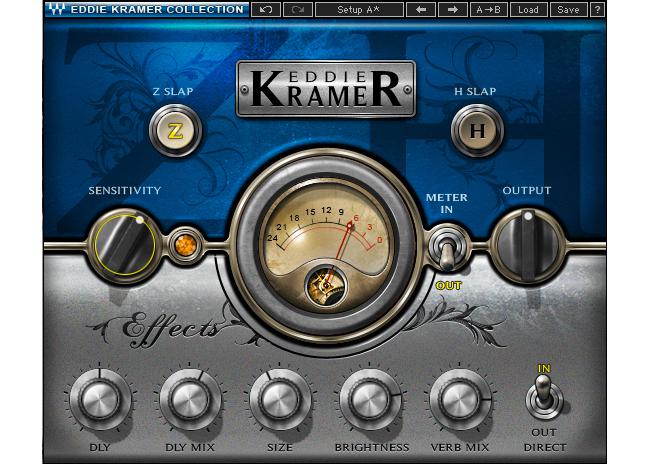The width and height of the screenshot is (650, 464).
Task: Click the Load button
Action: point(528,10)
